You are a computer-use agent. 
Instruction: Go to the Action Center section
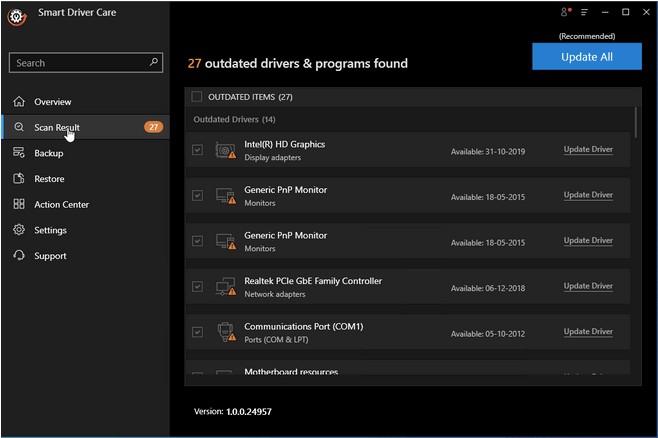click(x=61, y=204)
